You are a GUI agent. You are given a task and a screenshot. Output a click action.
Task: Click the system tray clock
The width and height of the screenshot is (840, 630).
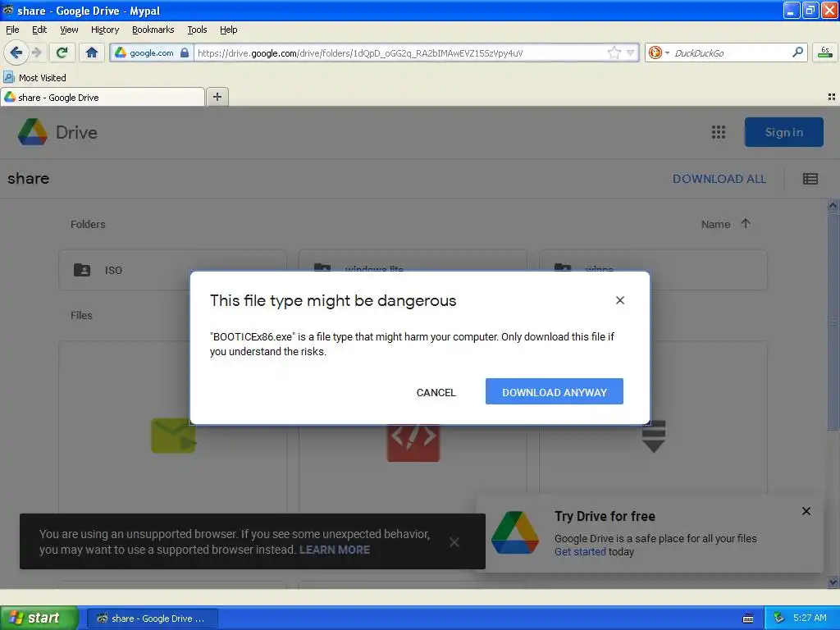[x=810, y=619]
